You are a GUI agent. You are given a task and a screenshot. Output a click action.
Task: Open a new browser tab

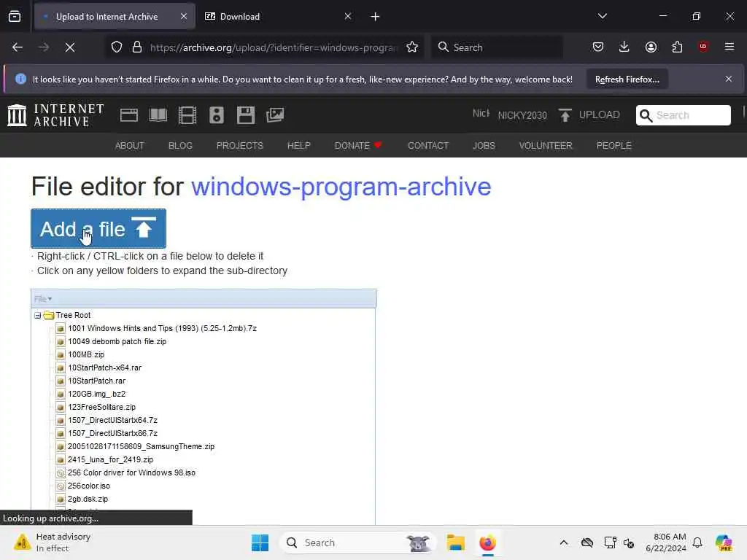376,17
